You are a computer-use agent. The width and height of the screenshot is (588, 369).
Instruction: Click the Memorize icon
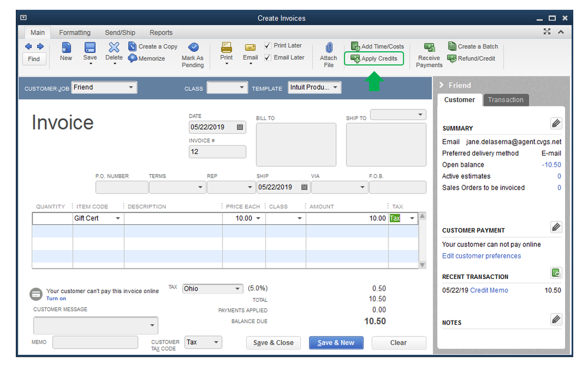coord(133,58)
